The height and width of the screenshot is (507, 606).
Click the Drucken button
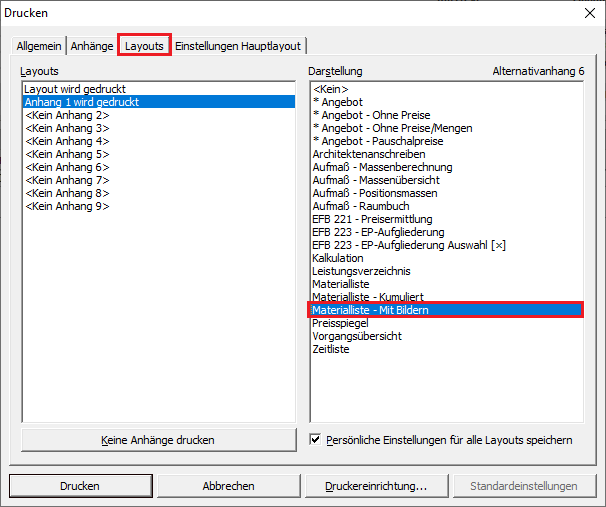coord(80,486)
